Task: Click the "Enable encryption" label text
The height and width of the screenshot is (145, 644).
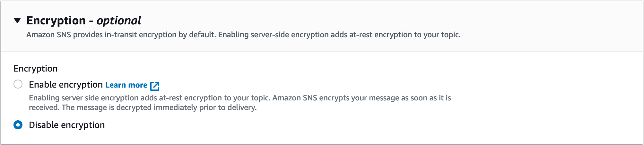Action: [x=65, y=85]
